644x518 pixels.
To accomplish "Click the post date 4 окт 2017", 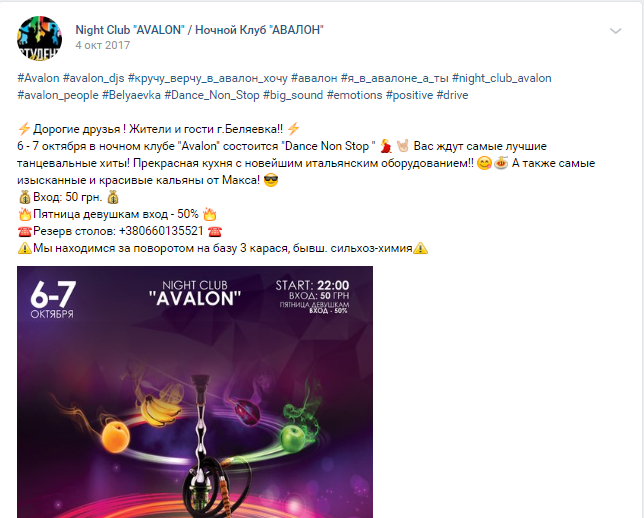I will point(103,45).
